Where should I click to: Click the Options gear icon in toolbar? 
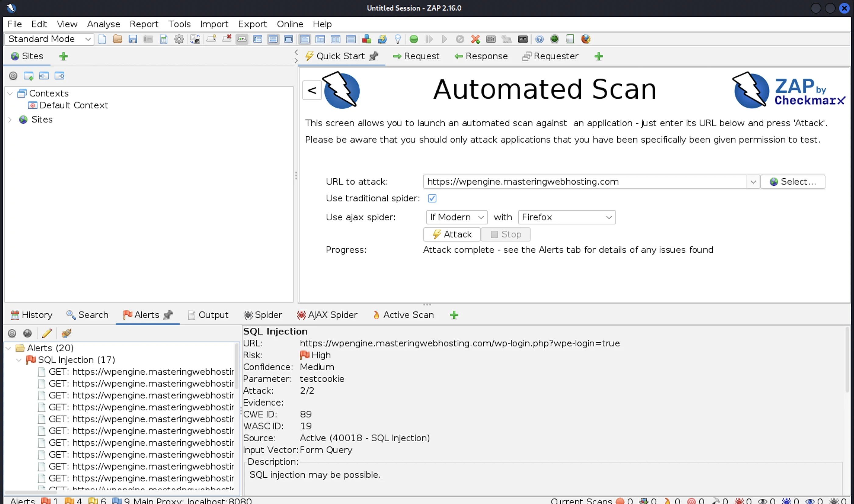tap(179, 39)
